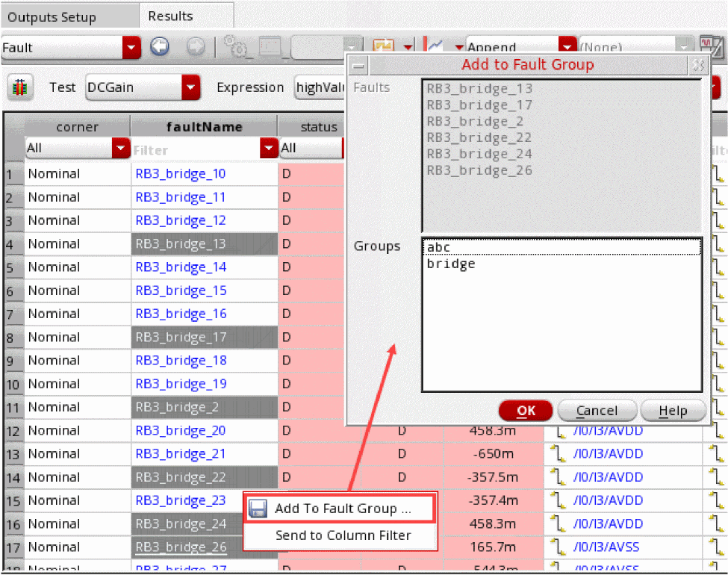Click the plot graph icon in toolbar
The height and width of the screenshot is (575, 728).
coord(435,46)
